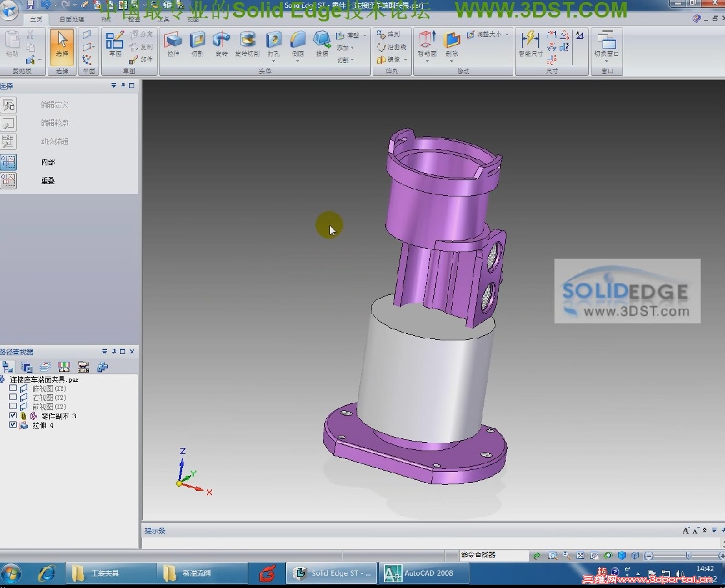Choose the 拉伸 (Extrude) tool
The width and height of the screenshot is (725, 588).
click(x=173, y=44)
